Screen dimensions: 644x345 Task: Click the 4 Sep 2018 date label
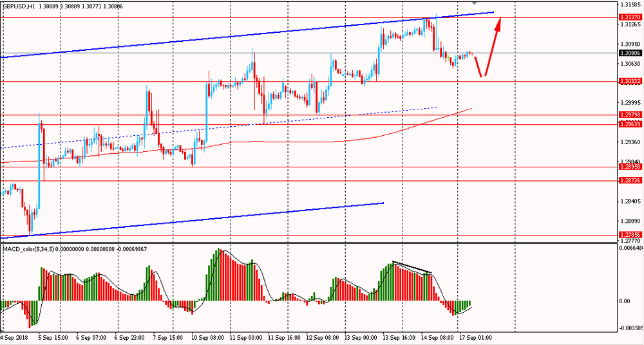(x=15, y=338)
